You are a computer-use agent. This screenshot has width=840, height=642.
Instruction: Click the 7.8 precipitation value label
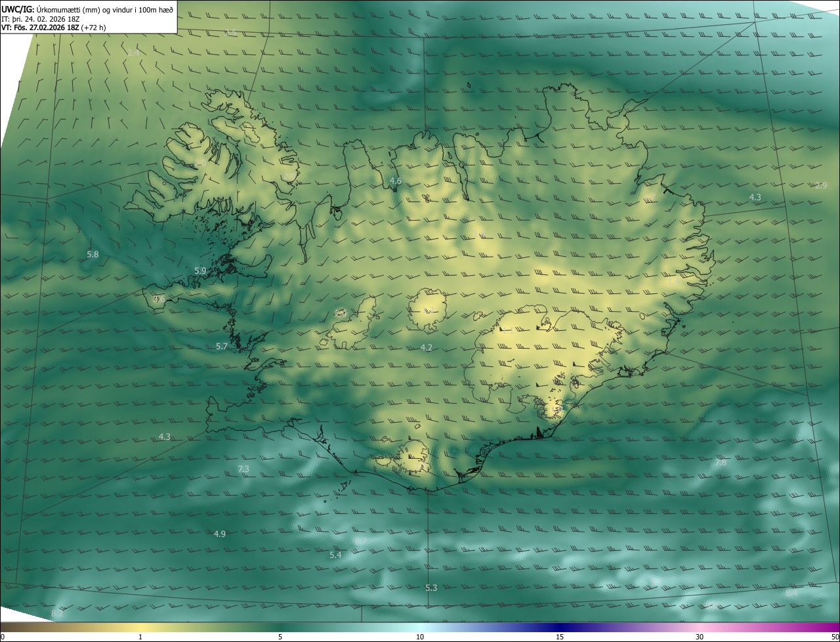click(x=721, y=463)
